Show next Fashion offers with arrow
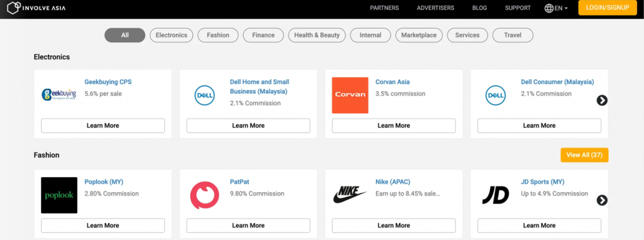The height and width of the screenshot is (240, 644). click(x=602, y=200)
